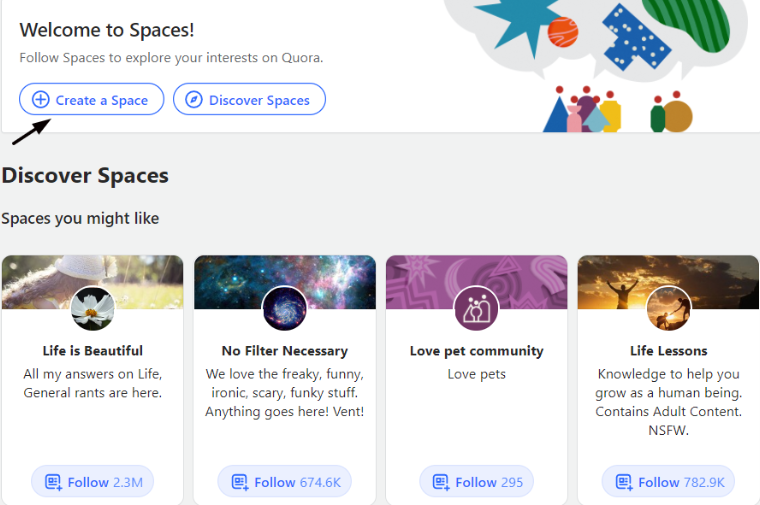This screenshot has height=505, width=760.
Task: Click the 'Discover Spaces' section heading
Action: click(85, 175)
